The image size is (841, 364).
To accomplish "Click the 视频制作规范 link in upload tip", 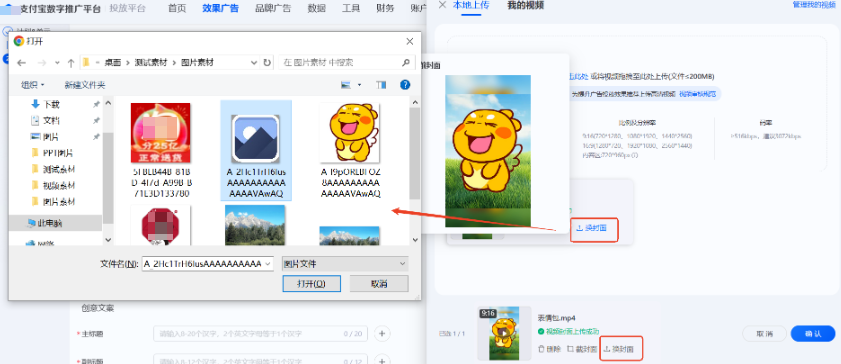I will (698, 94).
